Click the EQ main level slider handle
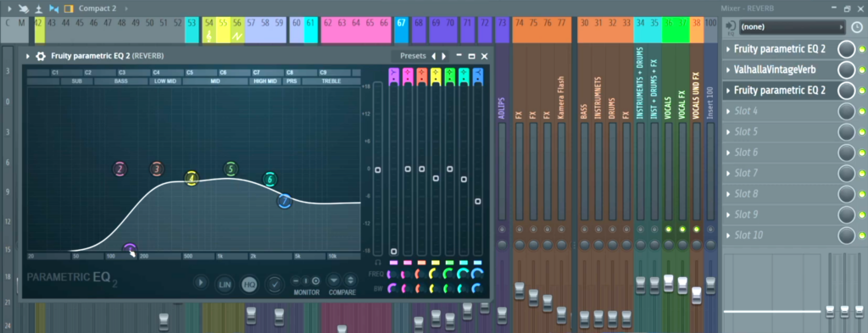The image size is (868, 333). click(x=377, y=169)
